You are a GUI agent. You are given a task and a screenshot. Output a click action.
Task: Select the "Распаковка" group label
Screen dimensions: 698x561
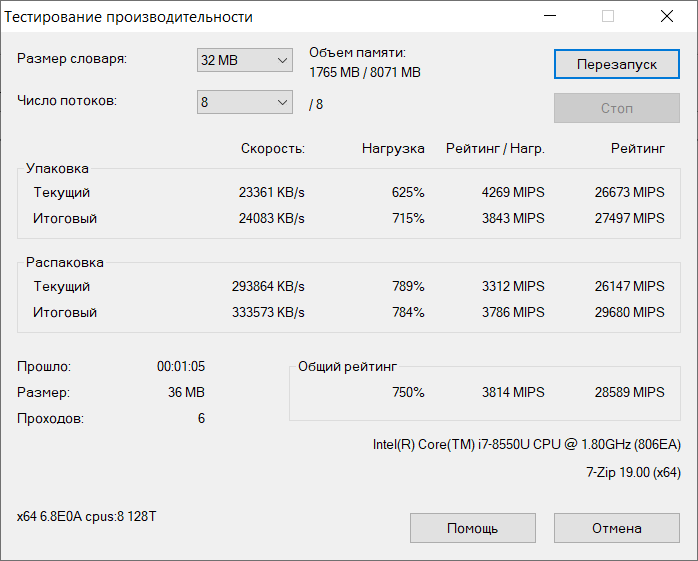(64, 262)
